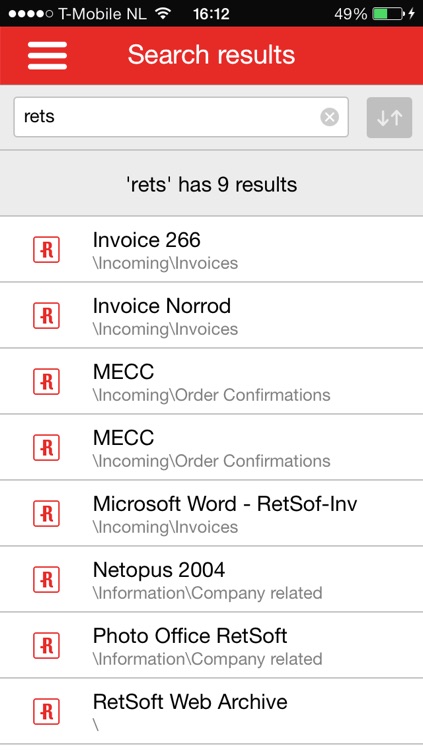
Task: Tap the document icon for Invoice 266
Action: (x=46, y=249)
